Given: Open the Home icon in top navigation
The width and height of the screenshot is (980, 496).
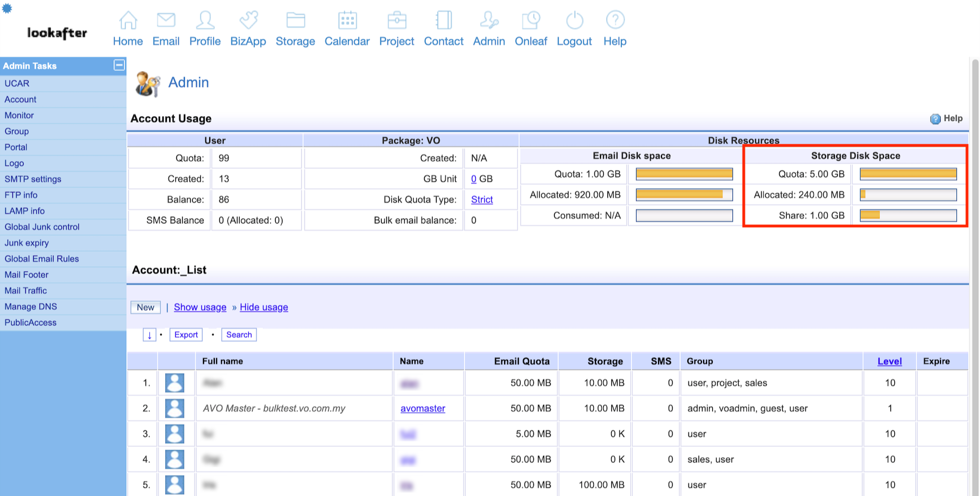Looking at the screenshot, I should (128, 21).
